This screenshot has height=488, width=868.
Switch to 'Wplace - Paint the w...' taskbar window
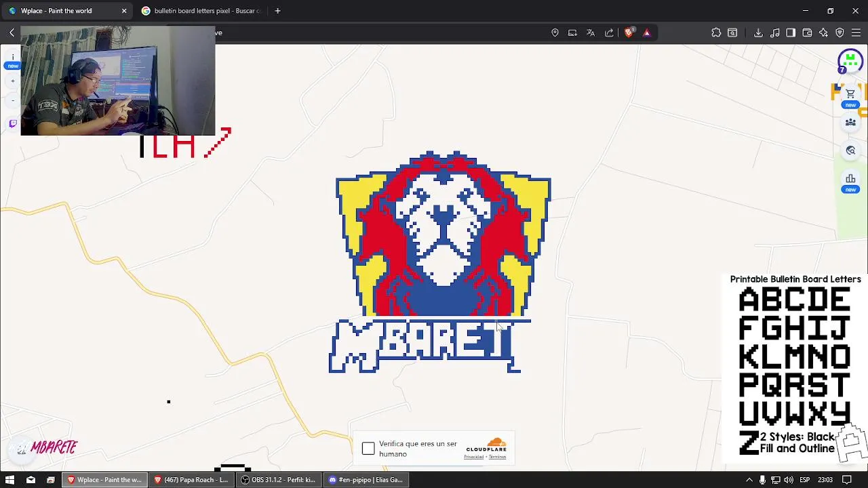pos(105,480)
